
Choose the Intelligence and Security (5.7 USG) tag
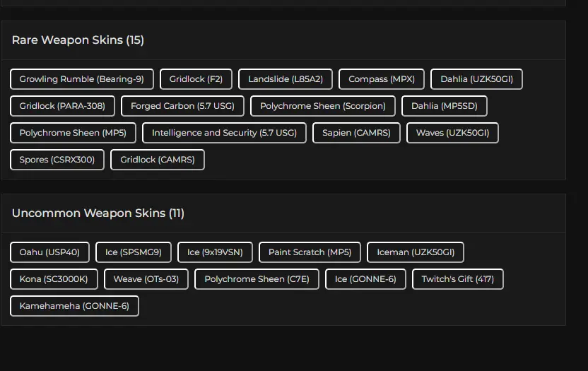(224, 133)
